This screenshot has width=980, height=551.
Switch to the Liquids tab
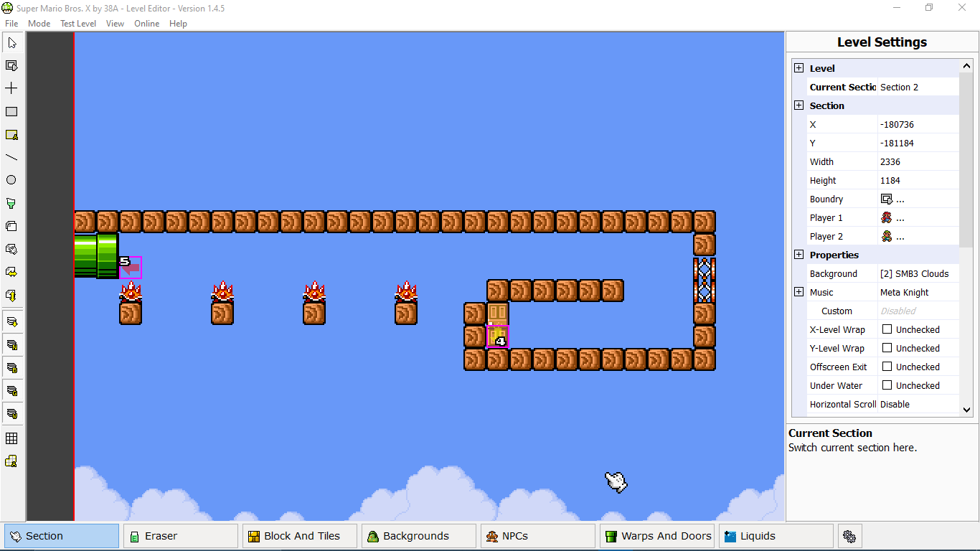pos(776,536)
